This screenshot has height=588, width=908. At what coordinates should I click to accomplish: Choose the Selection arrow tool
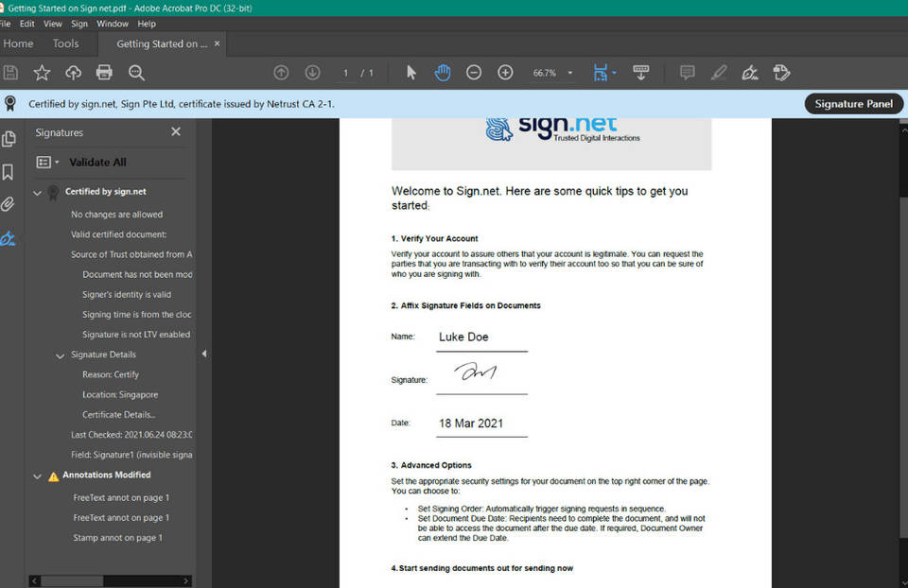click(411, 73)
